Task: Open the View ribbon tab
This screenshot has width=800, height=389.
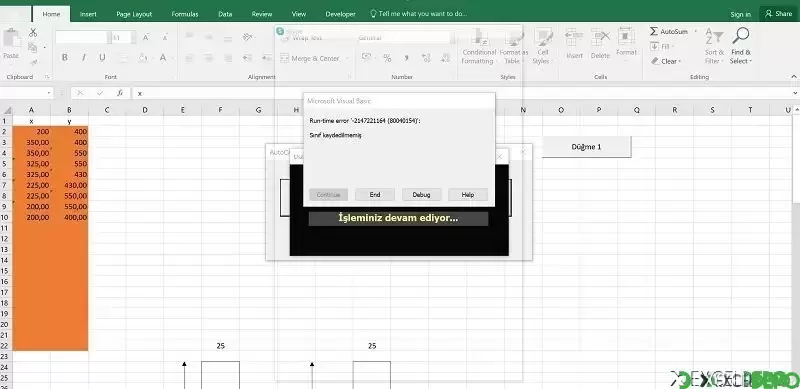Action: (x=298, y=14)
